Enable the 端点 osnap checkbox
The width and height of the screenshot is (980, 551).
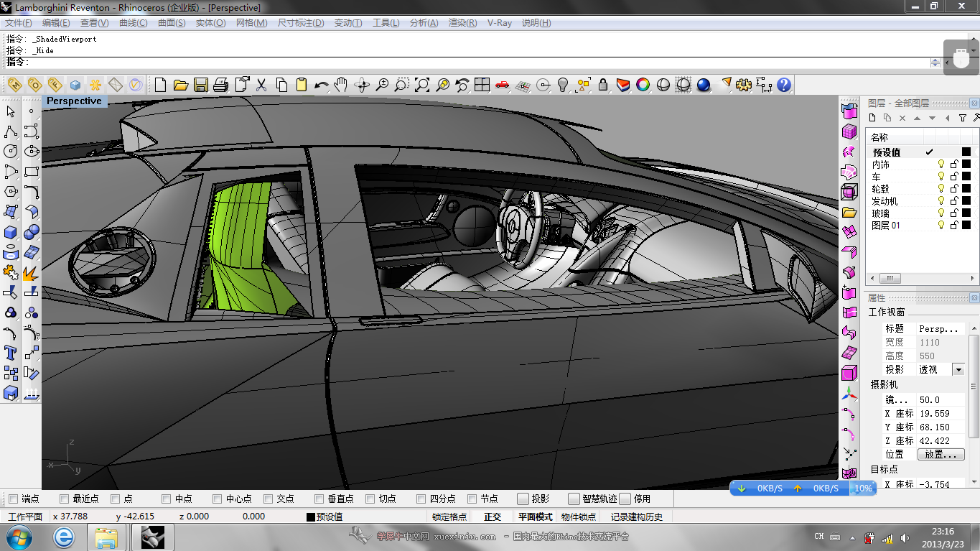pos(13,499)
